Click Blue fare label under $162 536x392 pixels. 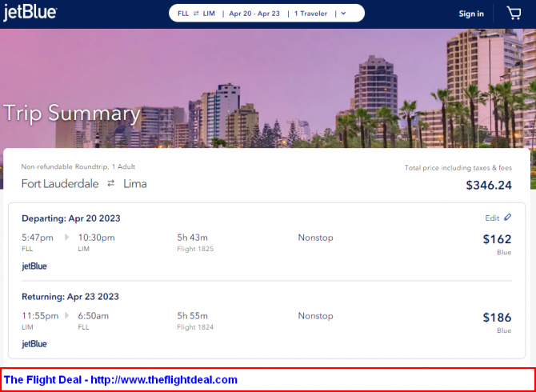pyautogui.click(x=504, y=252)
